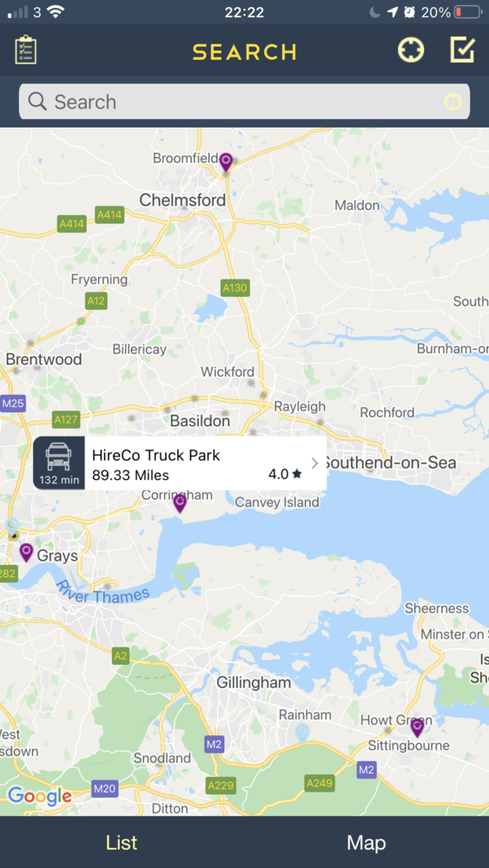489x868 pixels.
Task: Select the purple pin beside Grays
Action: [x=26, y=552]
